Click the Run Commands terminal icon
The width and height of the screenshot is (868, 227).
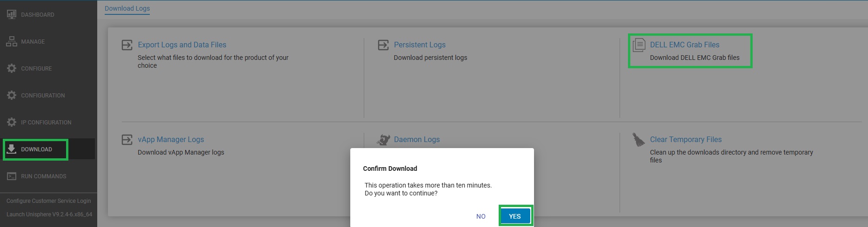[x=12, y=176]
